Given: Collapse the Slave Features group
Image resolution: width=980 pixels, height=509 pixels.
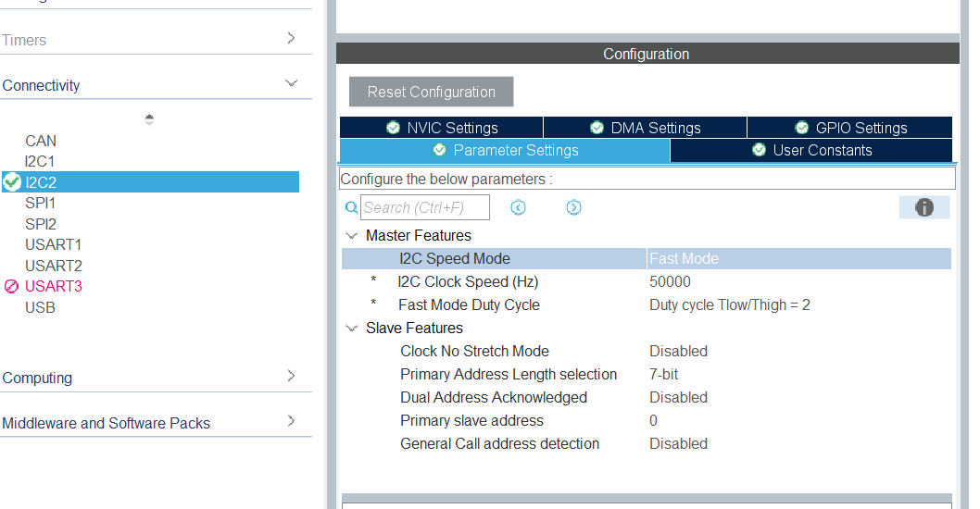Looking at the screenshot, I should click(352, 328).
